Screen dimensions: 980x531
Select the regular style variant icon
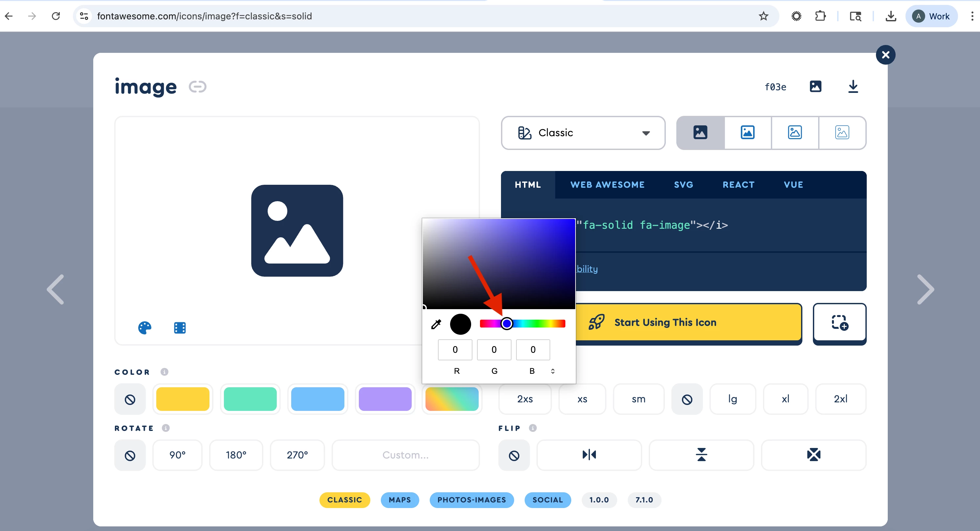748,132
